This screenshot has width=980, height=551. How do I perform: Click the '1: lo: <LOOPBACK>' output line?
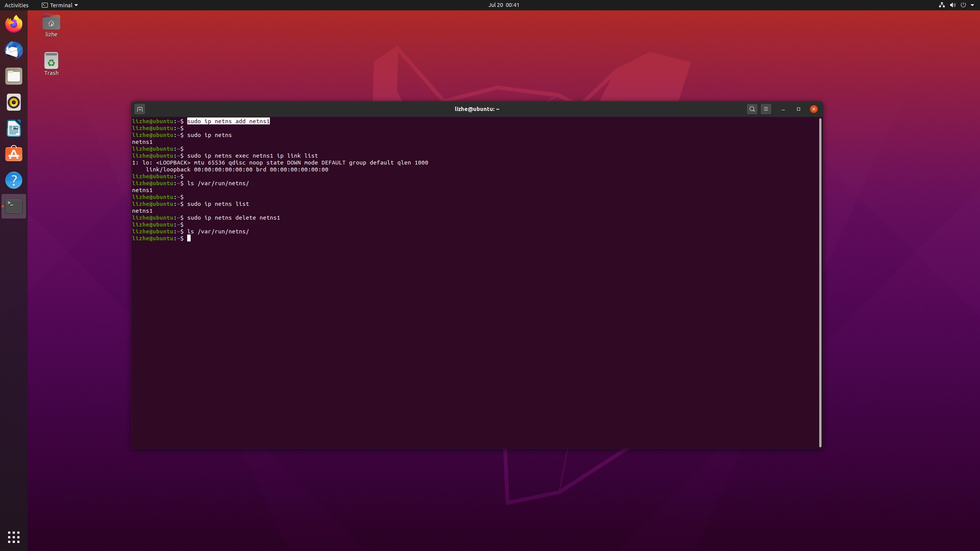coord(280,163)
